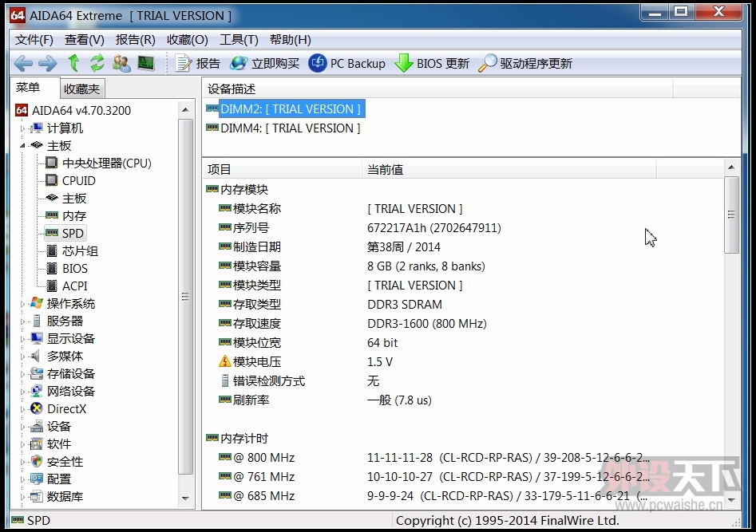Expand the DirectX tree node

pyautogui.click(x=22, y=409)
